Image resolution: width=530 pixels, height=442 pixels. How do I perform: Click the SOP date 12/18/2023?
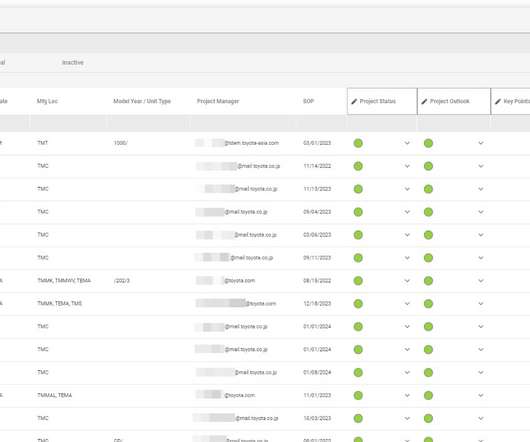(x=317, y=303)
